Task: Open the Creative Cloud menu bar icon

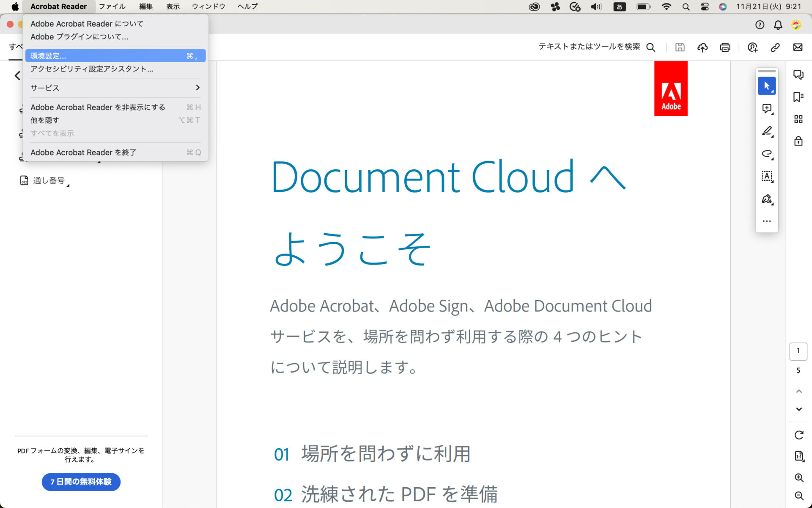Action: click(x=534, y=6)
